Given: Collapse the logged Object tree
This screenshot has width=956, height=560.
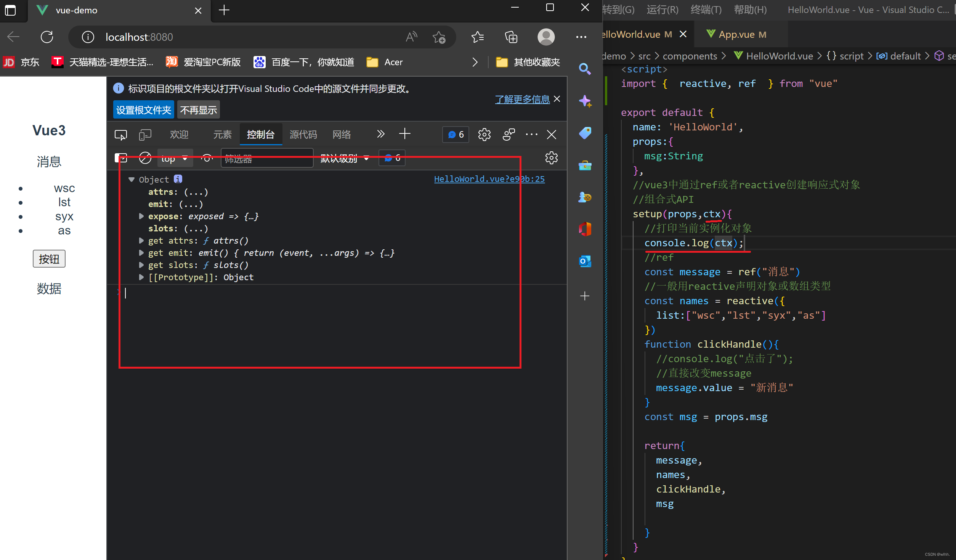Looking at the screenshot, I should 132,179.
